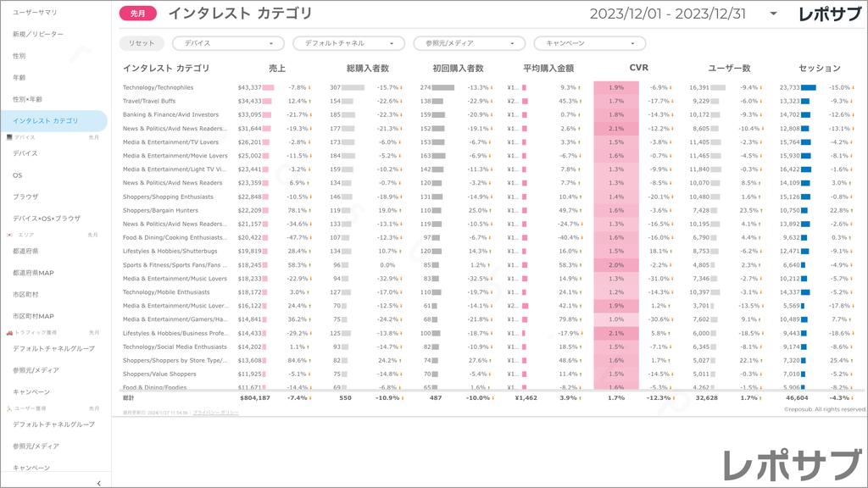Viewport: 868px width, 488px height.
Task: Open the プライバシー ポリシー link
Action: point(215,412)
